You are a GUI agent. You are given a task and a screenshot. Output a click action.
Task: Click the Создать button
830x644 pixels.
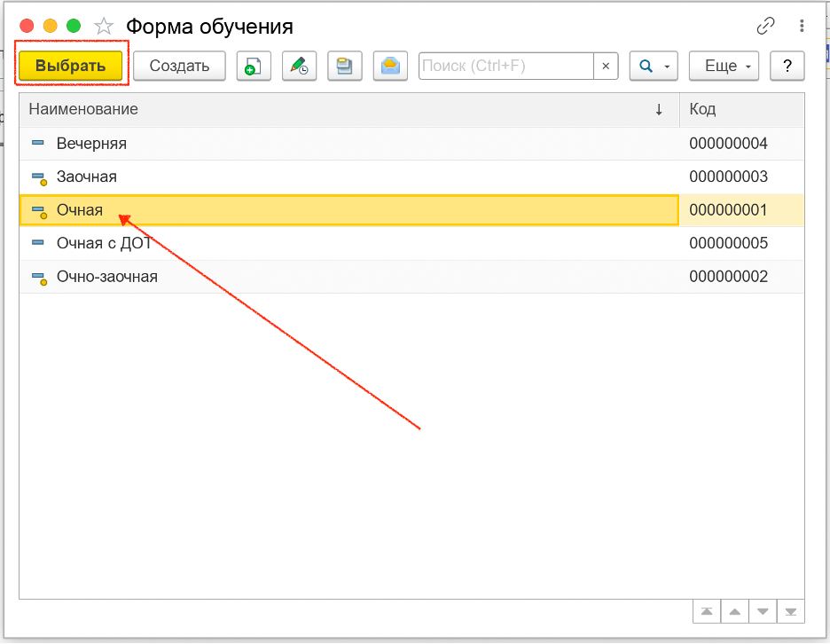point(179,66)
